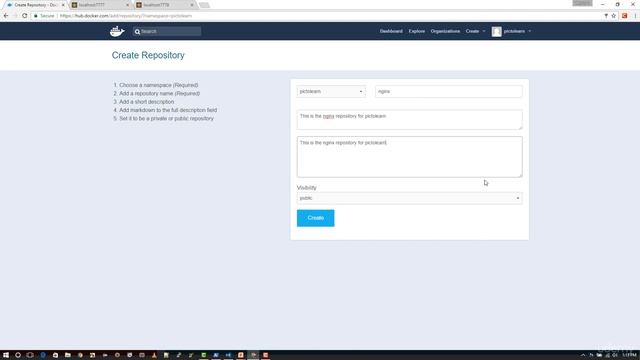Open the Windows Start menu

pyautogui.click(x=6, y=355)
